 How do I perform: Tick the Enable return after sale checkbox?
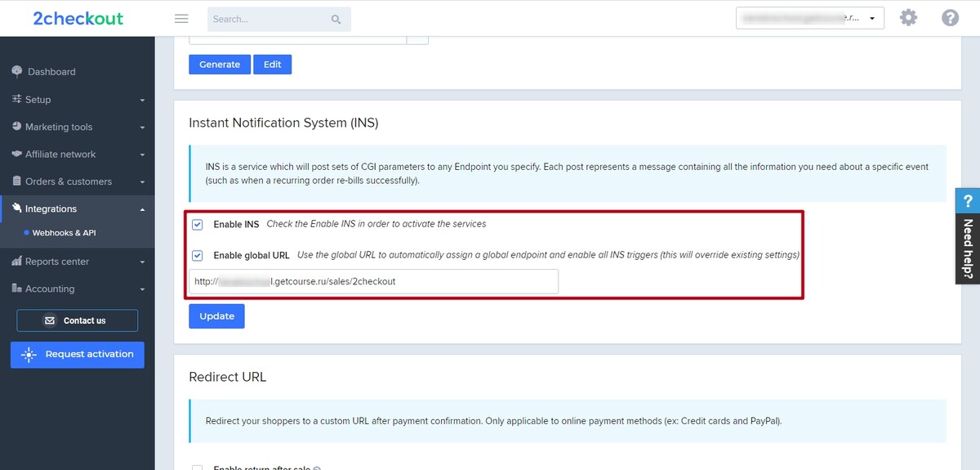197,468
